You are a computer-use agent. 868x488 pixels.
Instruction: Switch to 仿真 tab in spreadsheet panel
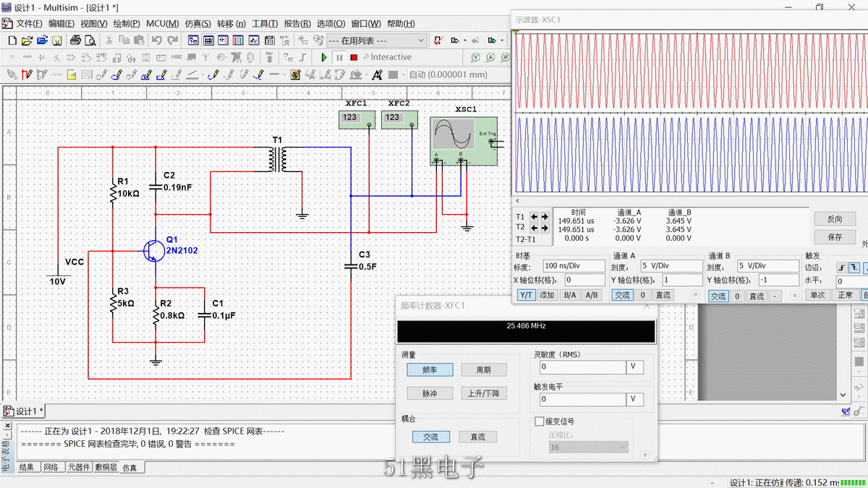point(132,468)
